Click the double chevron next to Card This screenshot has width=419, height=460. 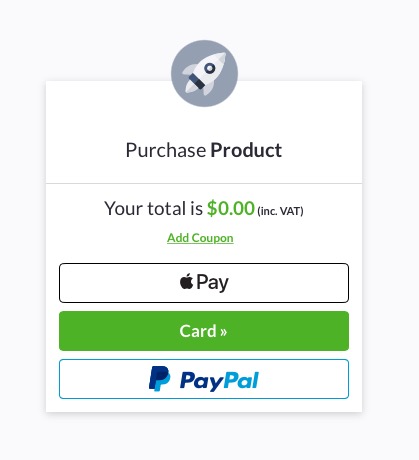[x=223, y=332]
